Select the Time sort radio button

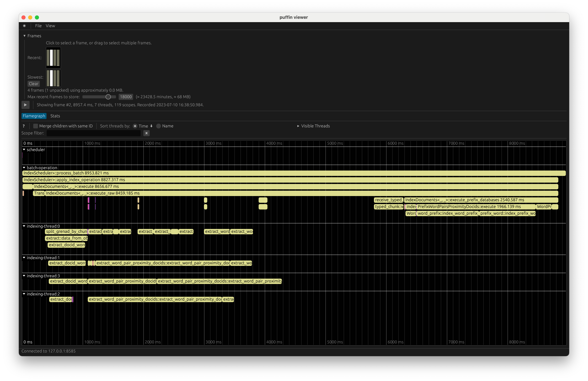[135, 126]
